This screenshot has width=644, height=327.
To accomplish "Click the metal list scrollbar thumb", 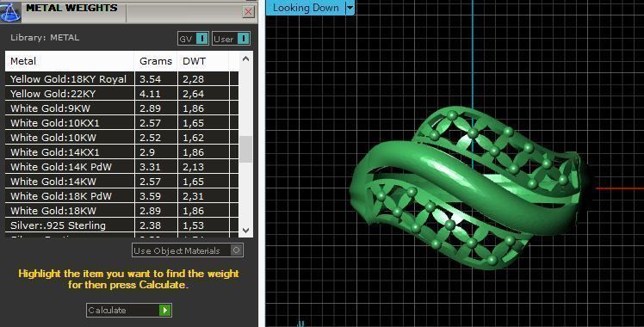I will pyautogui.click(x=245, y=150).
